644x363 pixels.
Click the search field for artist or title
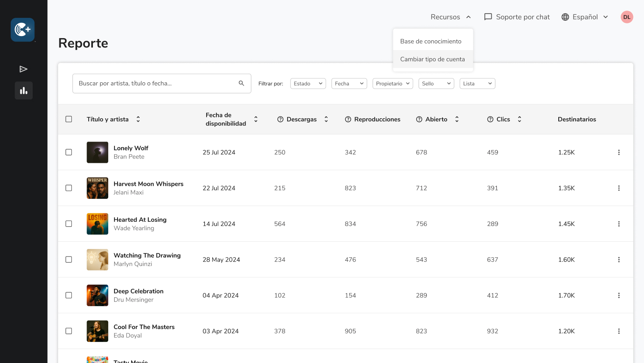[x=155, y=84]
